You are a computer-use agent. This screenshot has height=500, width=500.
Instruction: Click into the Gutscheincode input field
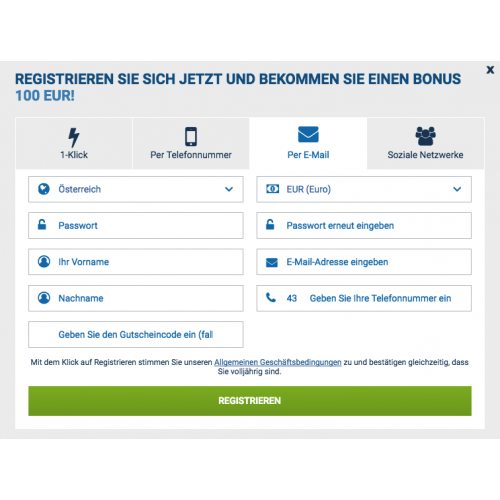136,334
